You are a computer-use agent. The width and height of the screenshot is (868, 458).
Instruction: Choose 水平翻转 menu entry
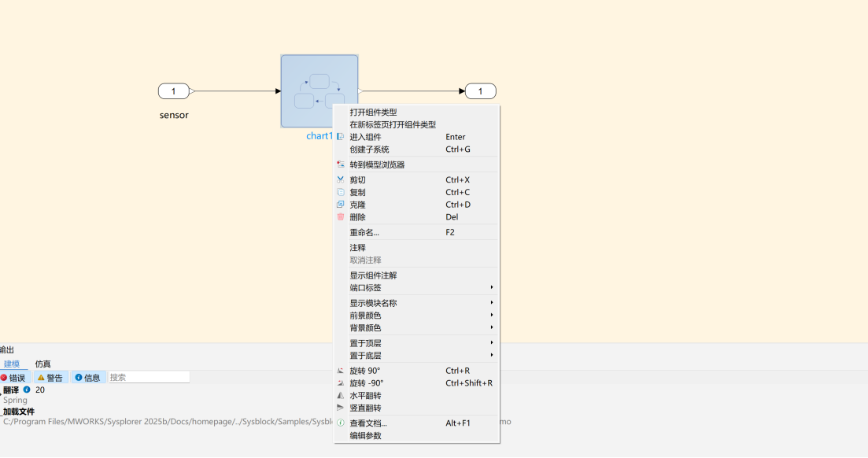416,395
